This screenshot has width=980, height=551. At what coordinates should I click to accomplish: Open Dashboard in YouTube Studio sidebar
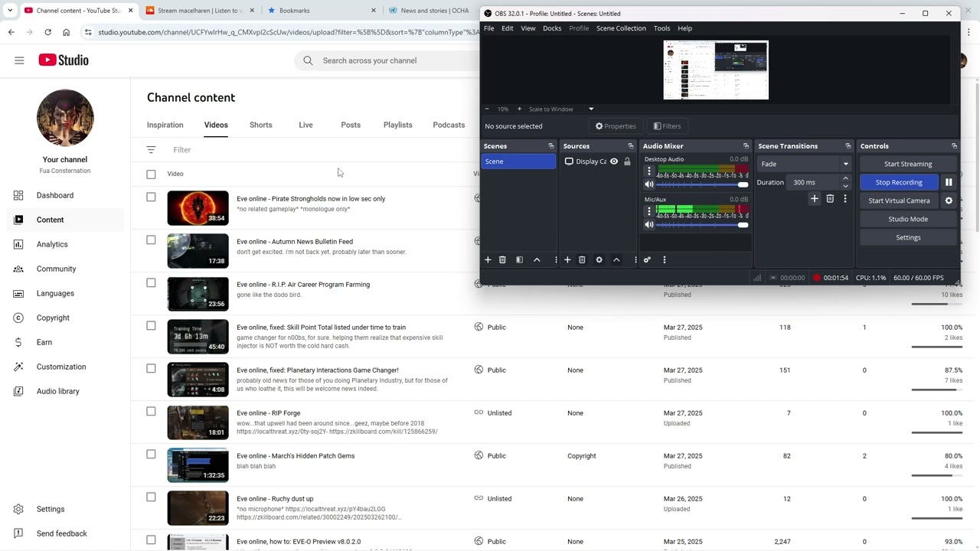click(x=55, y=195)
